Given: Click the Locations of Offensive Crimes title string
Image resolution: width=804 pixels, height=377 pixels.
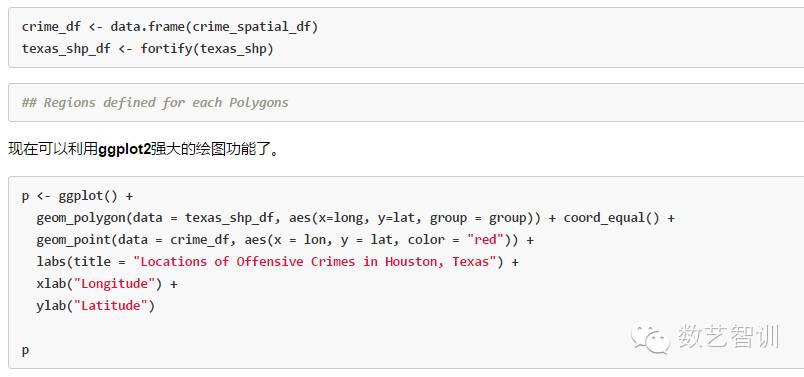Looking at the screenshot, I should click(315, 262).
